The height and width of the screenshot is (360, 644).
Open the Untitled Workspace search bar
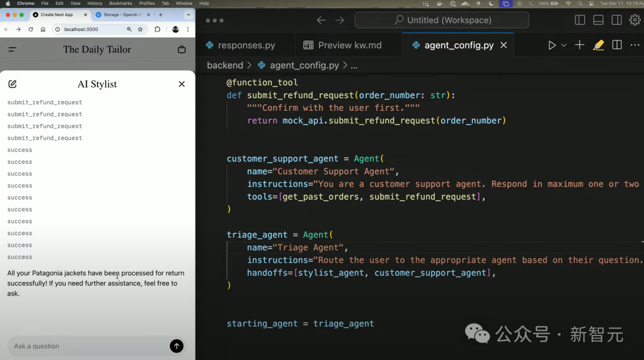(x=441, y=20)
